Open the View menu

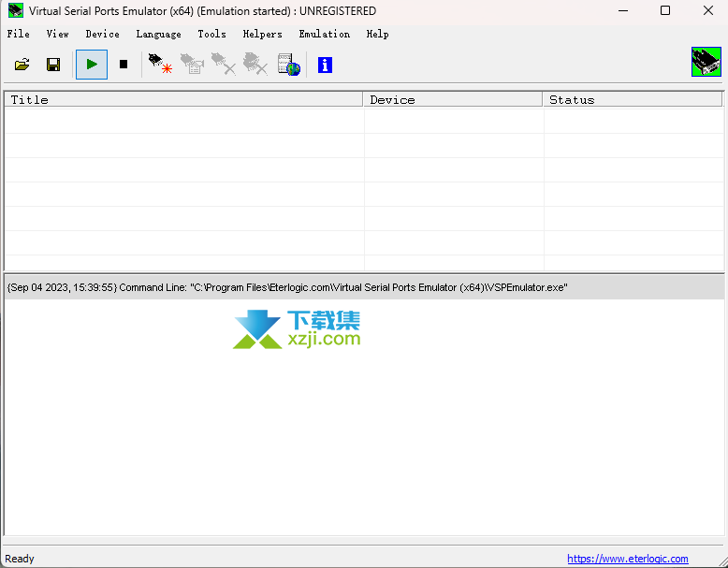click(x=58, y=34)
